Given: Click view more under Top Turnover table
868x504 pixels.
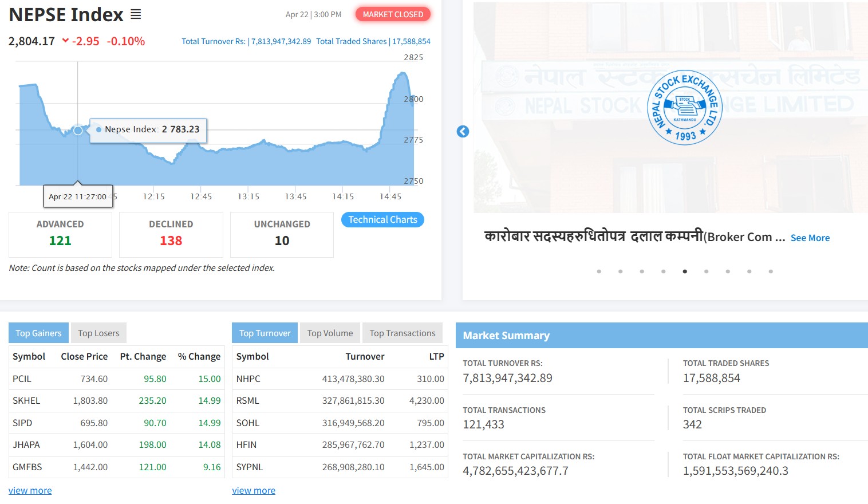Looking at the screenshot, I should 254,491.
